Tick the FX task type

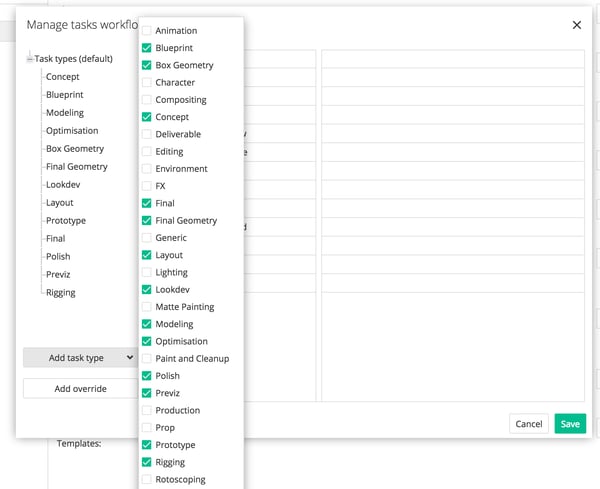[147, 186]
